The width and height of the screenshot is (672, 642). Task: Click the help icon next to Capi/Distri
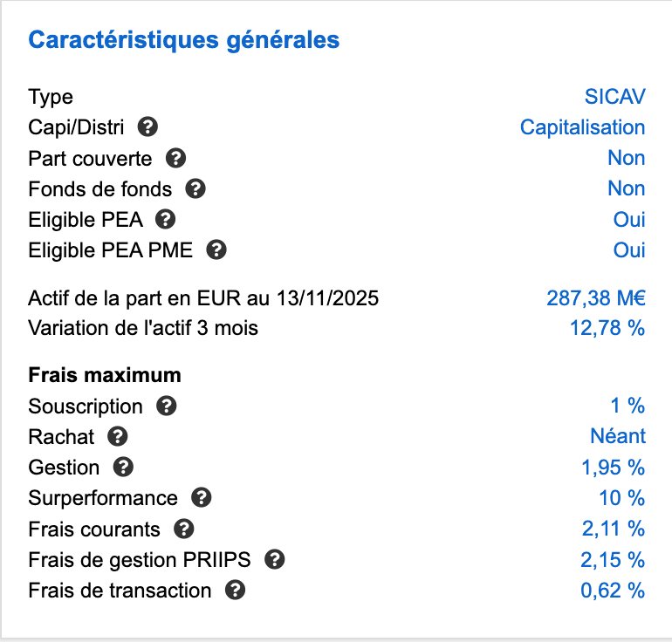tap(147, 127)
